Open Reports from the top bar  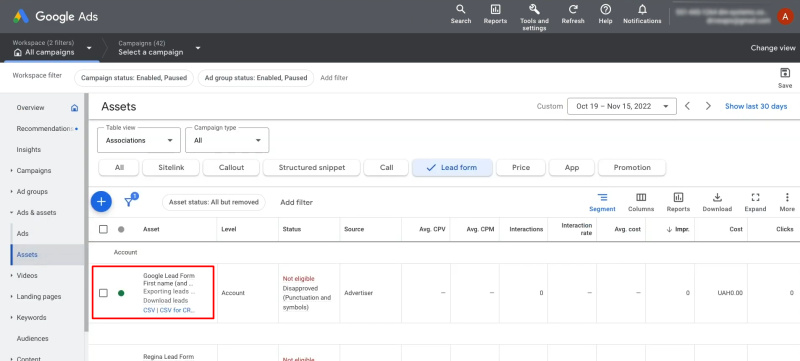tap(495, 14)
